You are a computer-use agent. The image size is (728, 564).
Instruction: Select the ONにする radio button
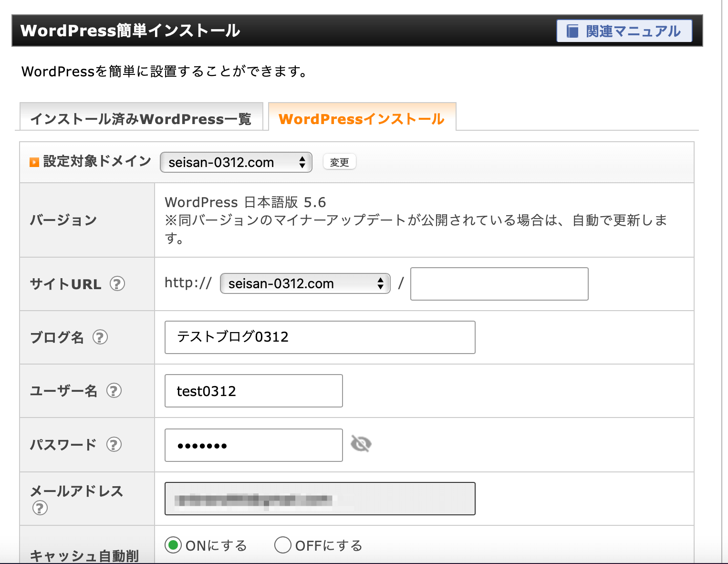click(173, 544)
